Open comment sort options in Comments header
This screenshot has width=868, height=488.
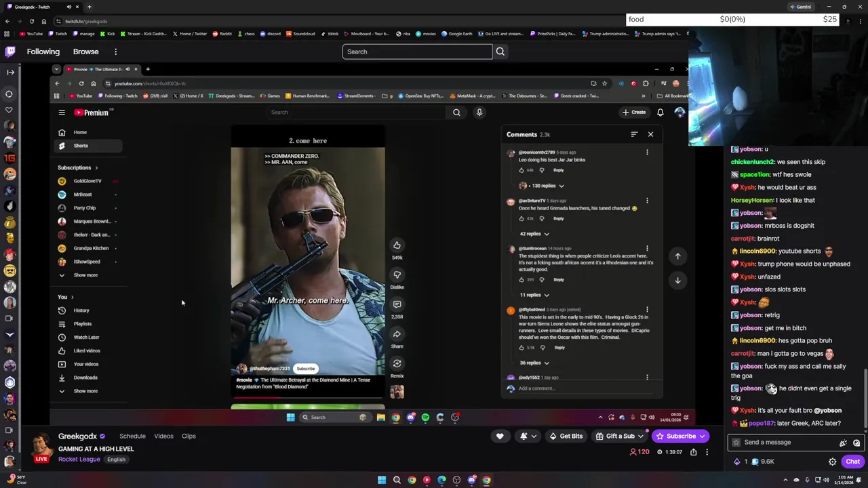(634, 134)
